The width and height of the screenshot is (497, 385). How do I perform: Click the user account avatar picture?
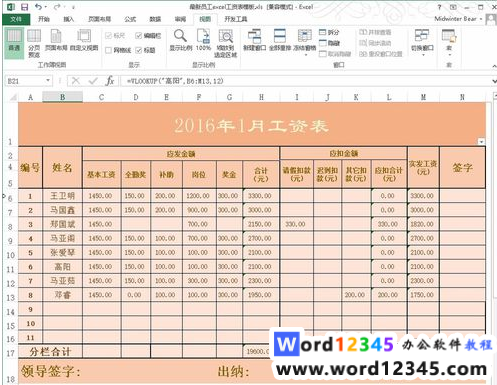491,19
